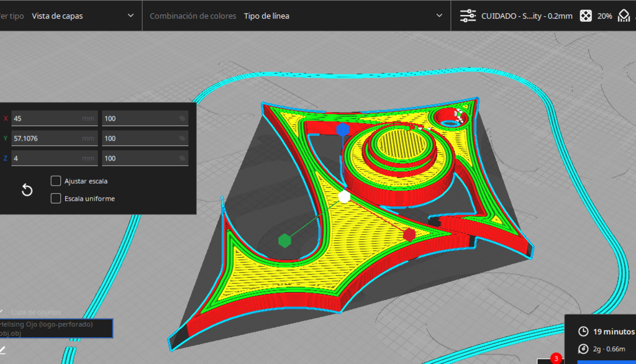The width and height of the screenshot is (636, 364).
Task: Click the 20% infill value
Action: [x=604, y=16]
